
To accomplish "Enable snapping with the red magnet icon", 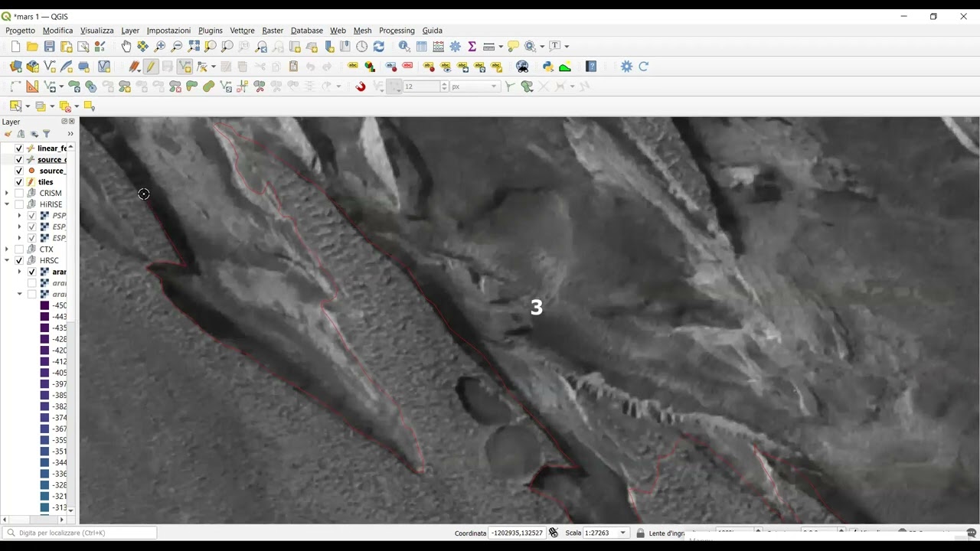I will [361, 86].
